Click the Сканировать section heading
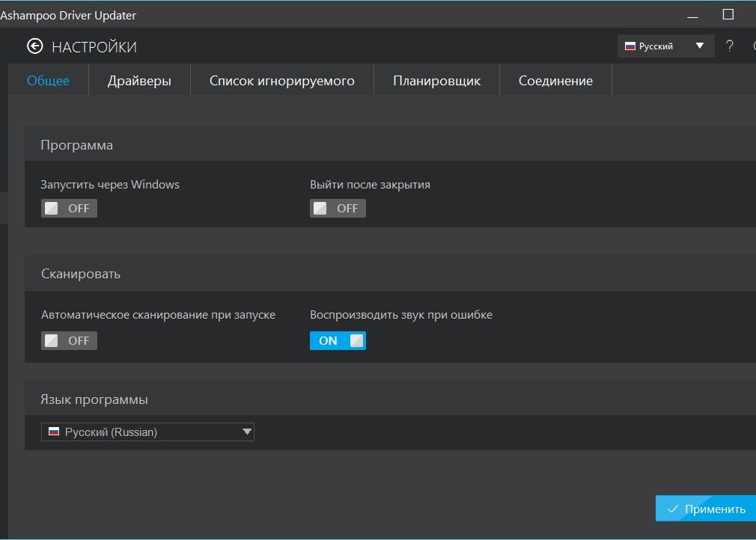Screen dimensions: 756x540 (81, 274)
